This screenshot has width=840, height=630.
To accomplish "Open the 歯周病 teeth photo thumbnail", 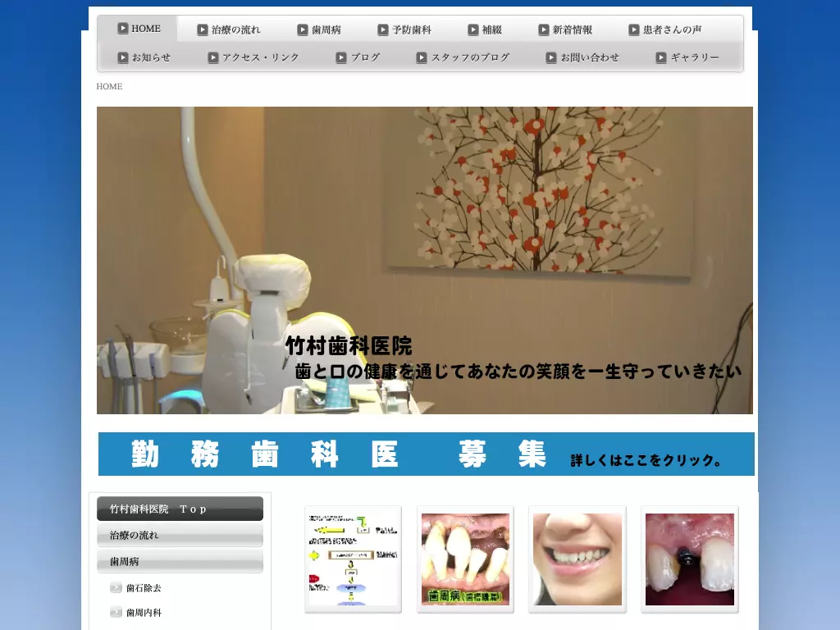I will click(x=466, y=559).
